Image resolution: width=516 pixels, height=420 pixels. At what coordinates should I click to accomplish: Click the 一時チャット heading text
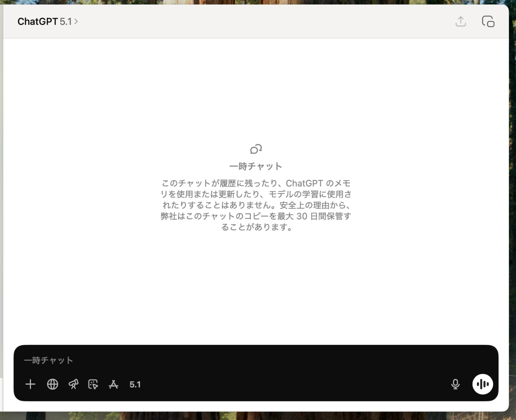(x=256, y=166)
